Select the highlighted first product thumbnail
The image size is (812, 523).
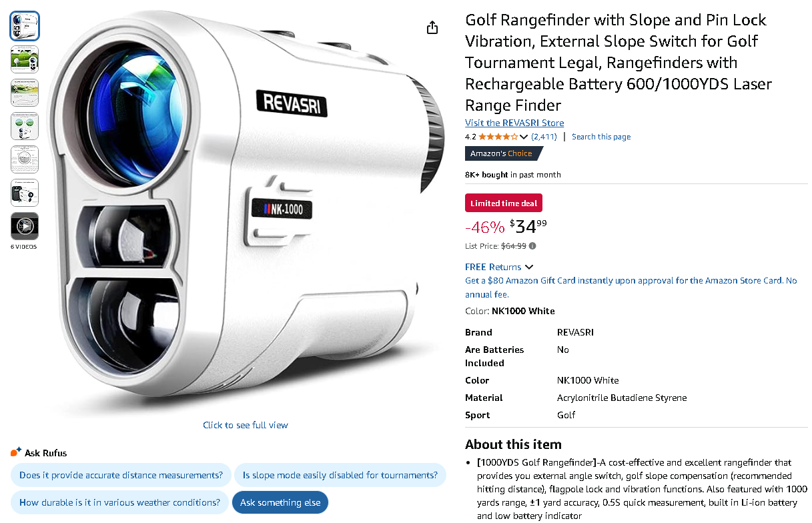(25, 25)
